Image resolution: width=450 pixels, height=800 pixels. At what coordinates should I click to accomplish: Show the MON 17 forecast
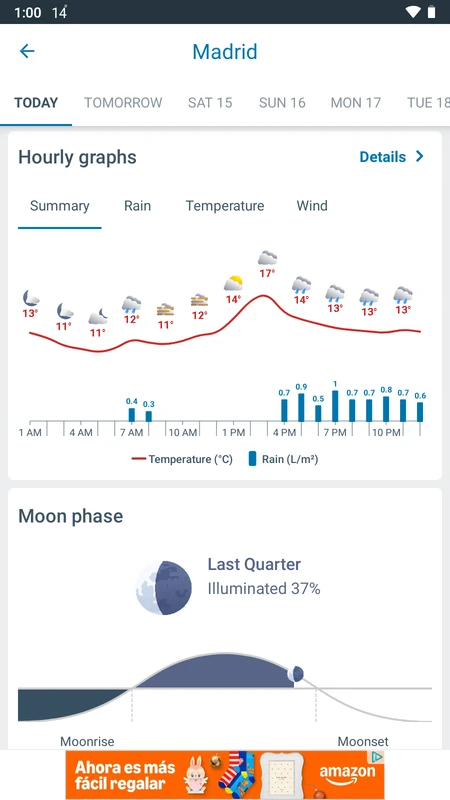356,103
